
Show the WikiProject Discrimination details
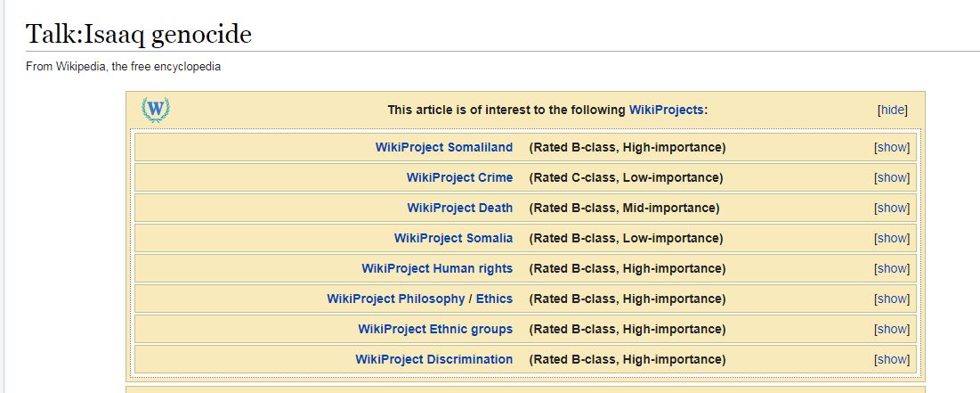point(892,360)
